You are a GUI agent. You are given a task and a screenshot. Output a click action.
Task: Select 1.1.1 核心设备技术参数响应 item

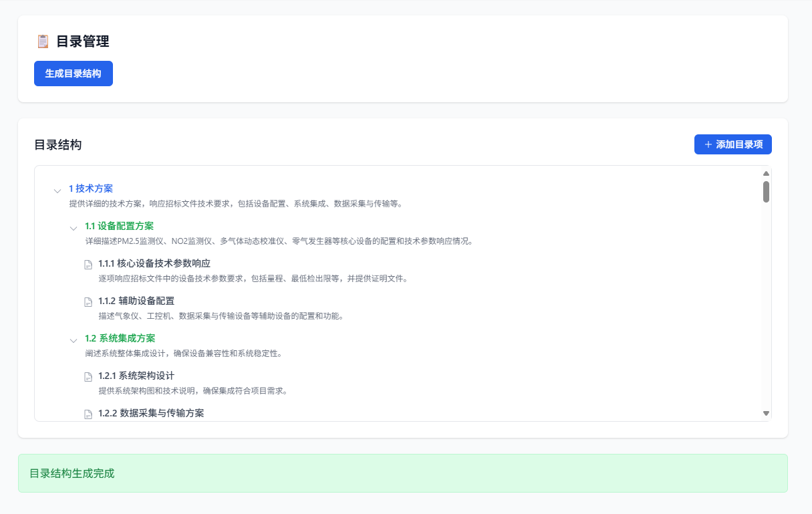tap(154, 263)
